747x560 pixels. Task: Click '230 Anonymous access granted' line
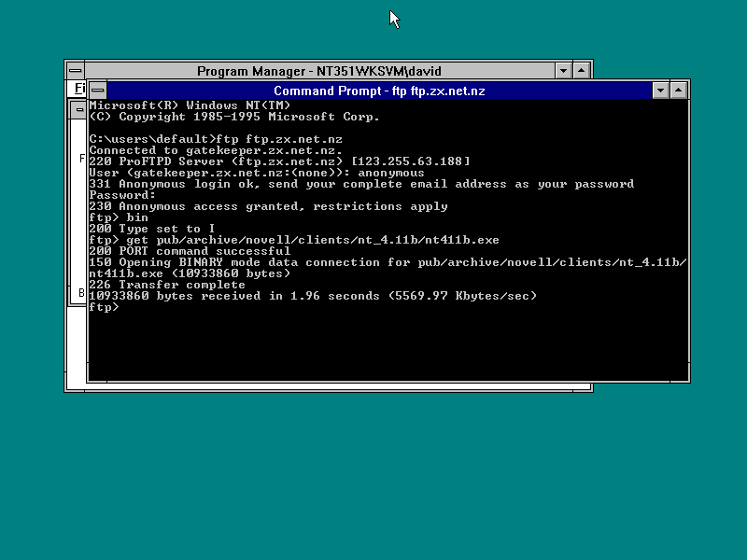pyautogui.click(x=268, y=206)
